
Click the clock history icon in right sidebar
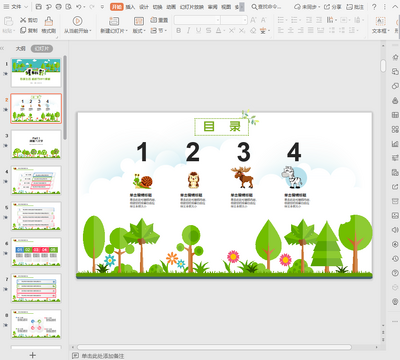click(x=395, y=258)
